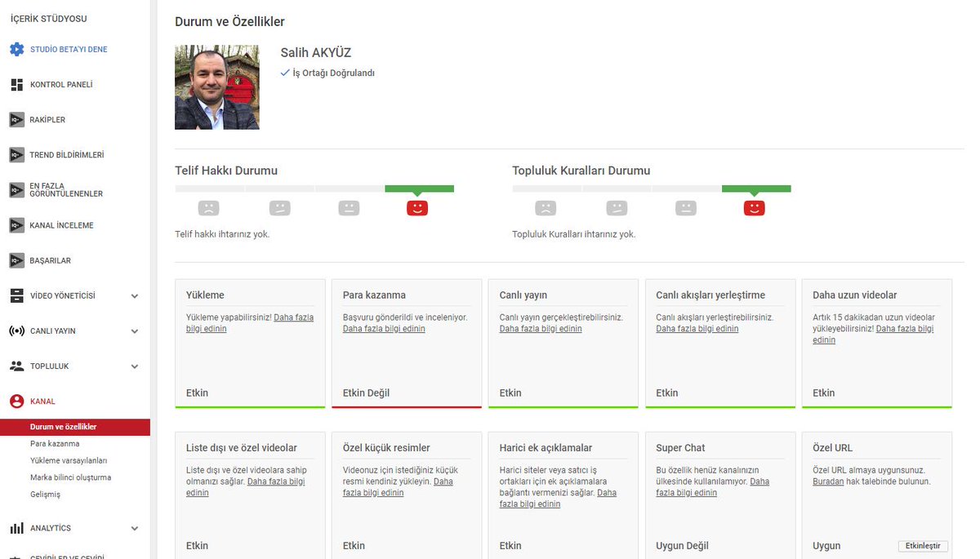Open Para kazanma submenu item
980x559 pixels.
55,444
